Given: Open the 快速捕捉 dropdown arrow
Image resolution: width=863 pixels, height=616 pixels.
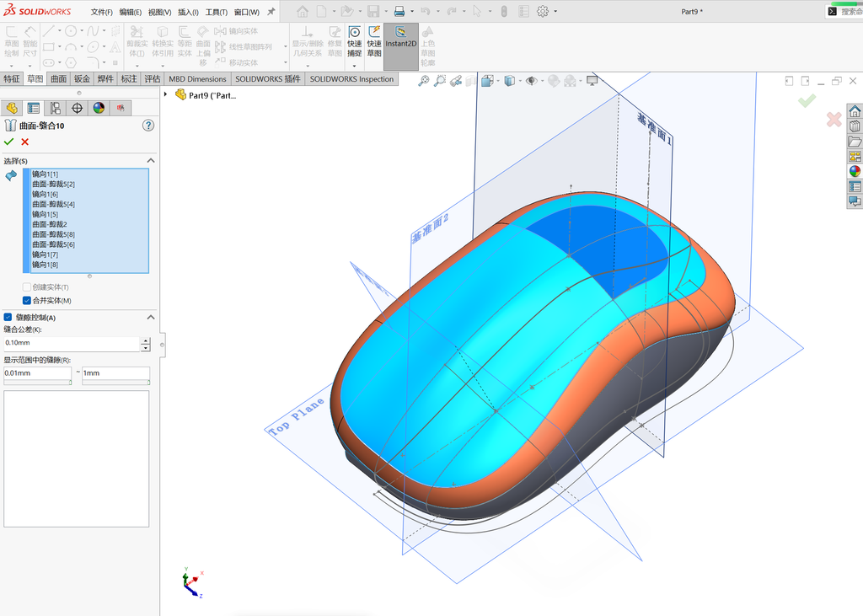Looking at the screenshot, I should tap(355, 66).
